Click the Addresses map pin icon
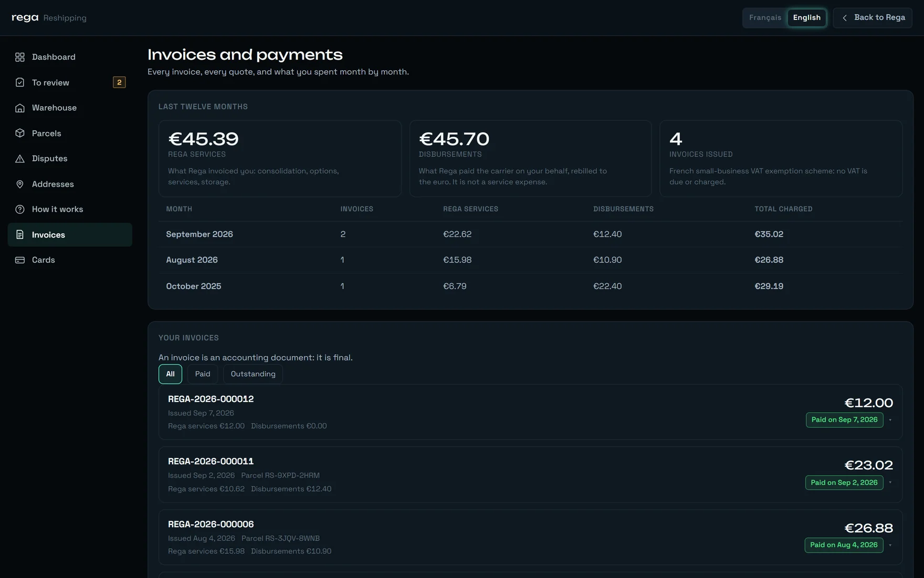Screen dimensions: 924x578 (20, 184)
